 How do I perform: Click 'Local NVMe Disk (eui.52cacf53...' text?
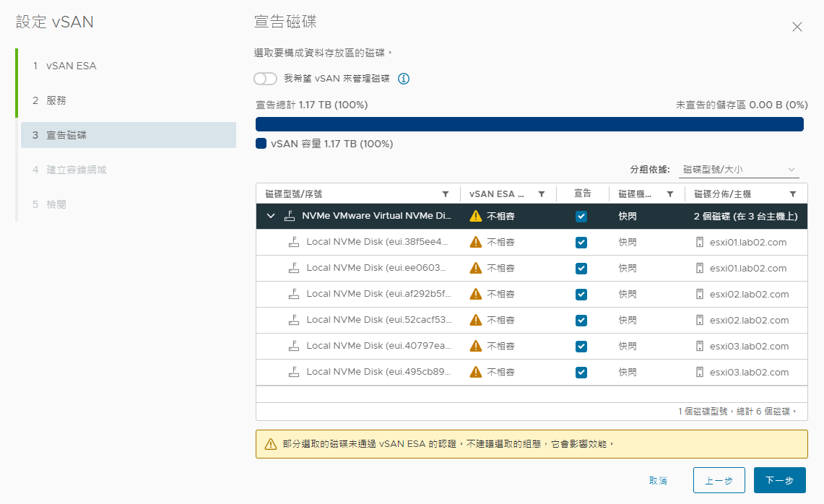pyautogui.click(x=379, y=320)
